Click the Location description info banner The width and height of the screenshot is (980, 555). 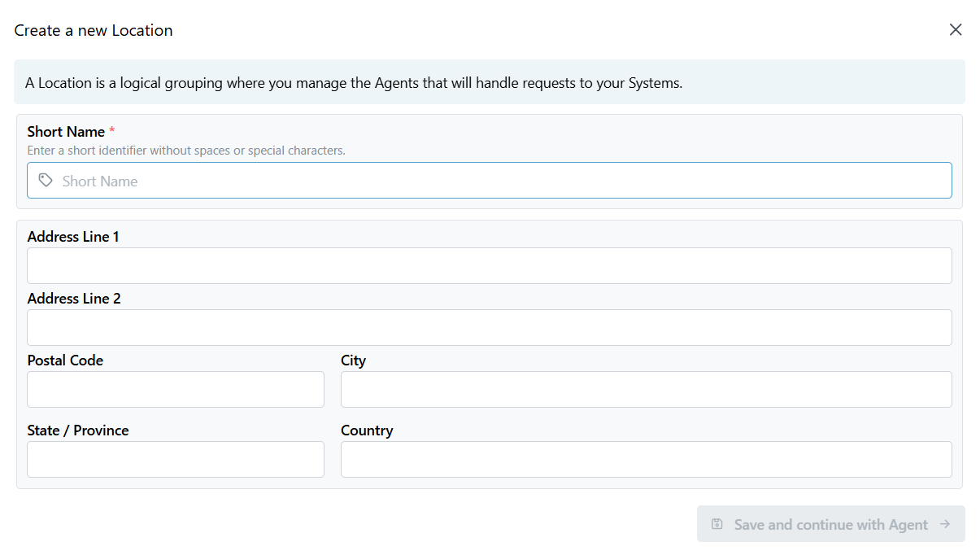tap(489, 82)
